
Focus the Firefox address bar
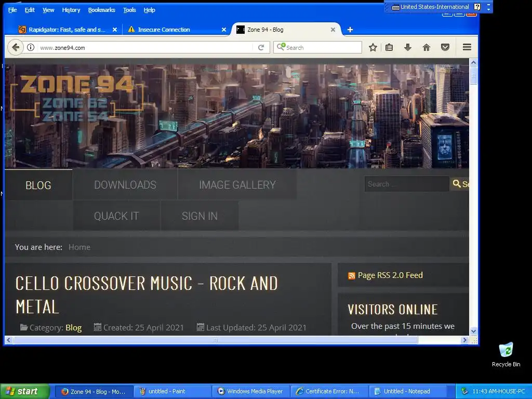click(146, 47)
